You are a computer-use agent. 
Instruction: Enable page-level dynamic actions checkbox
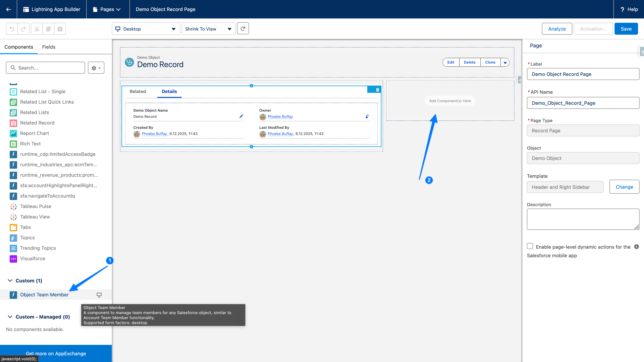point(530,246)
